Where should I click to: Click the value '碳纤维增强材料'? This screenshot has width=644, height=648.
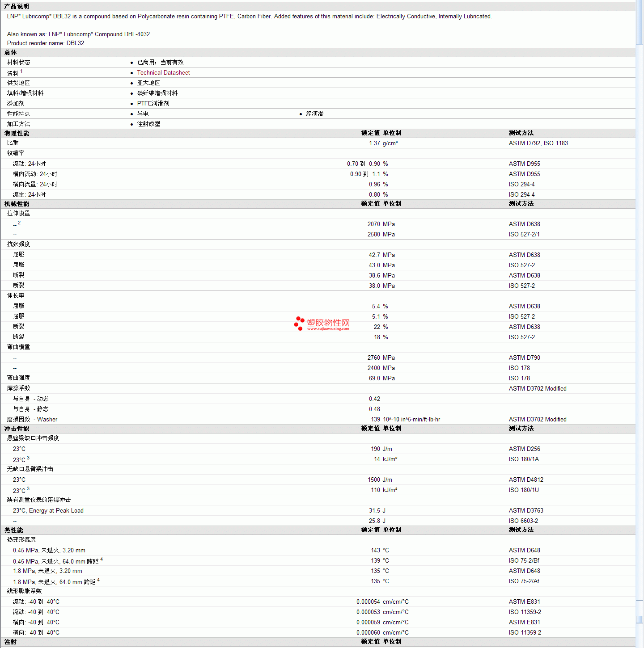157,93
